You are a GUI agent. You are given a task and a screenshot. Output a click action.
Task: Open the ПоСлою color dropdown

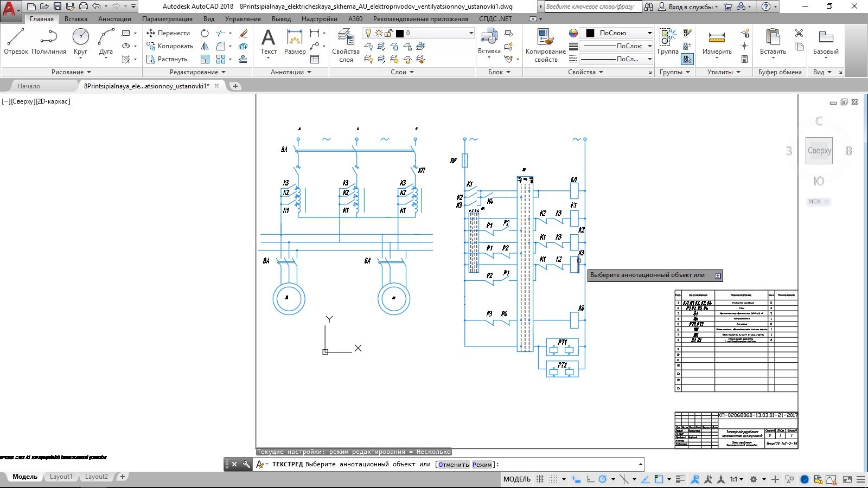[617, 33]
